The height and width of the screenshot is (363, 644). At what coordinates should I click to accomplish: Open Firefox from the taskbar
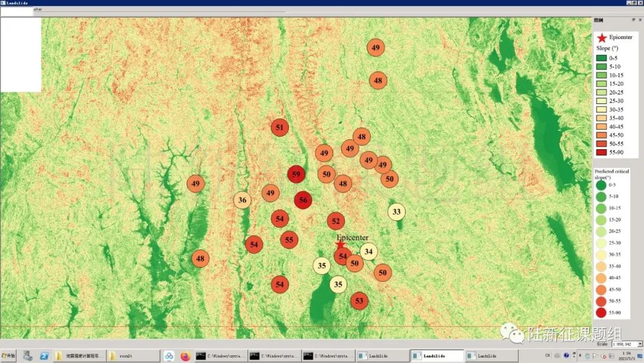click(185, 356)
